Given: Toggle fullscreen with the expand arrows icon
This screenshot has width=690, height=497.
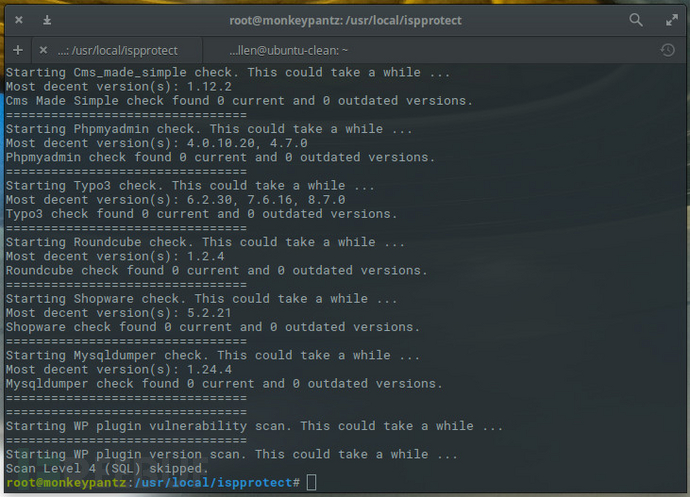Looking at the screenshot, I should pyautogui.click(x=672, y=20).
